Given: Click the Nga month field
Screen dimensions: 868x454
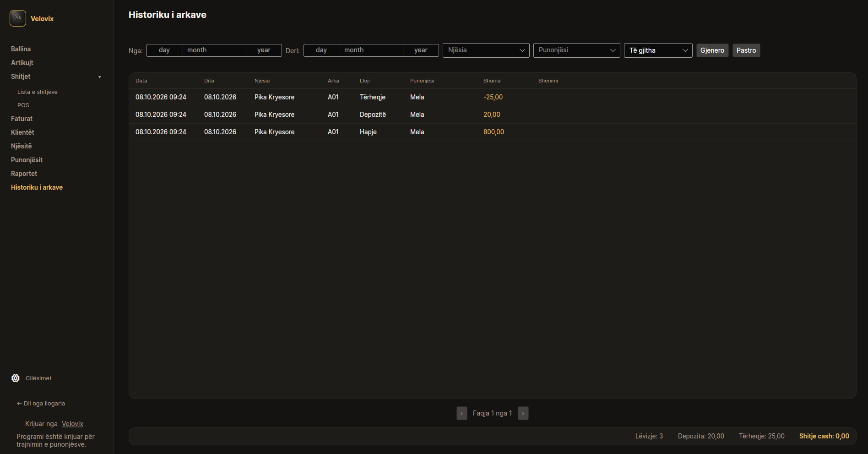Looking at the screenshot, I should coord(214,50).
